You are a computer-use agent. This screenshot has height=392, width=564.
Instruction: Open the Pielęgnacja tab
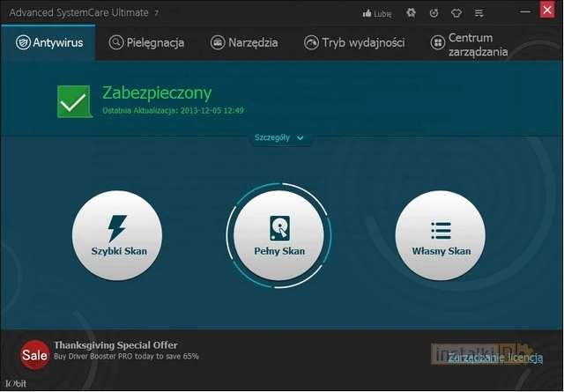(x=146, y=42)
